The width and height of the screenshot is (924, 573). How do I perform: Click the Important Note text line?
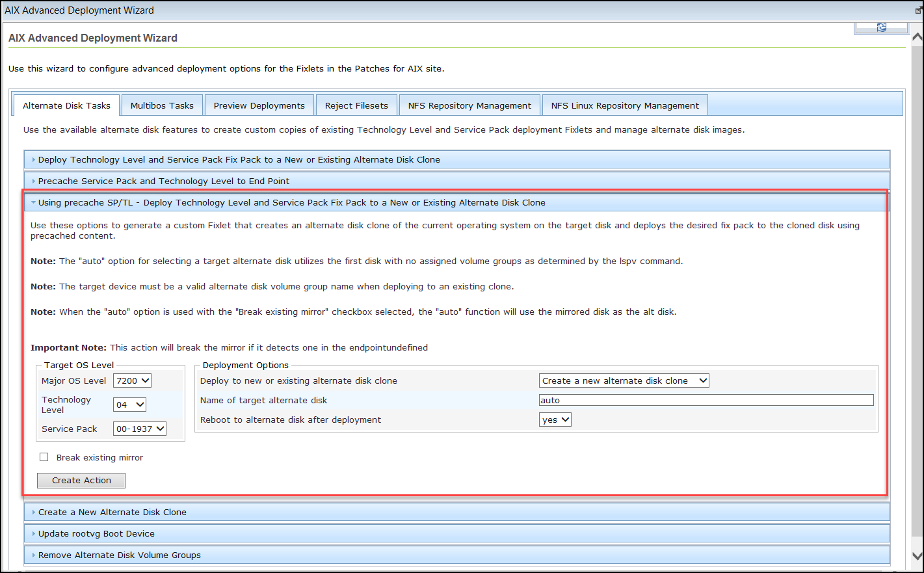pos(229,347)
